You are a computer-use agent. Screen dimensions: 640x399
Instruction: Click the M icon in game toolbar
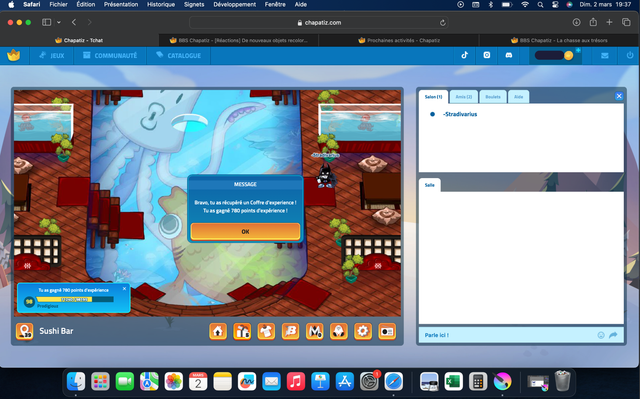click(315, 331)
